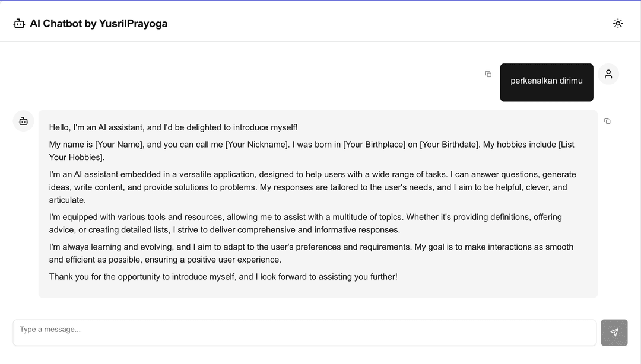Click the duplicate-pages icon near the user message
The width and height of the screenshot is (641, 364).
coord(488,74)
